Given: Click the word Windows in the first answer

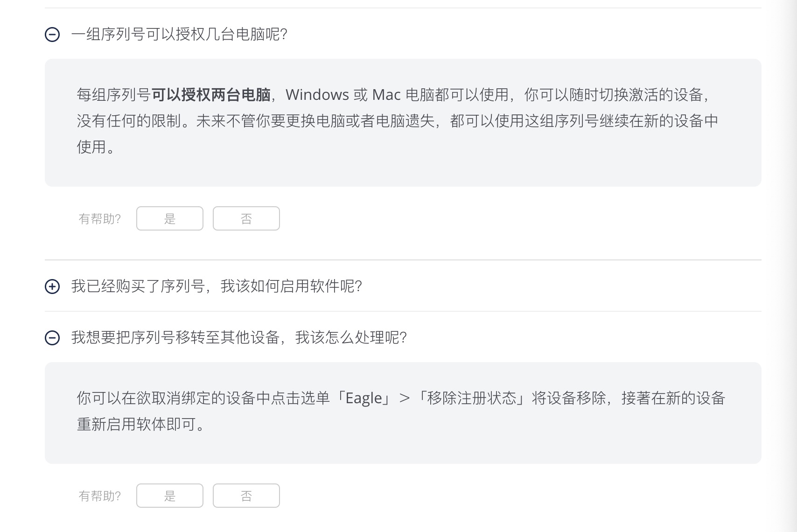Looking at the screenshot, I should point(317,95).
